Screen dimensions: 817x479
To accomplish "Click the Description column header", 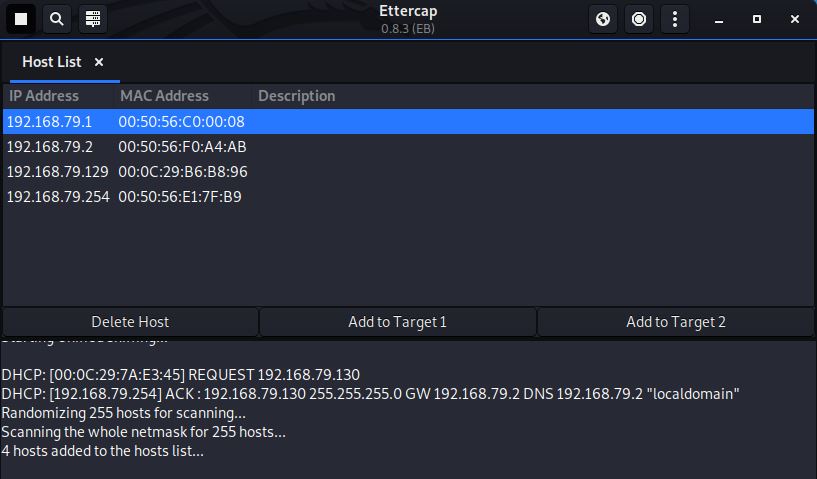I will click(296, 96).
